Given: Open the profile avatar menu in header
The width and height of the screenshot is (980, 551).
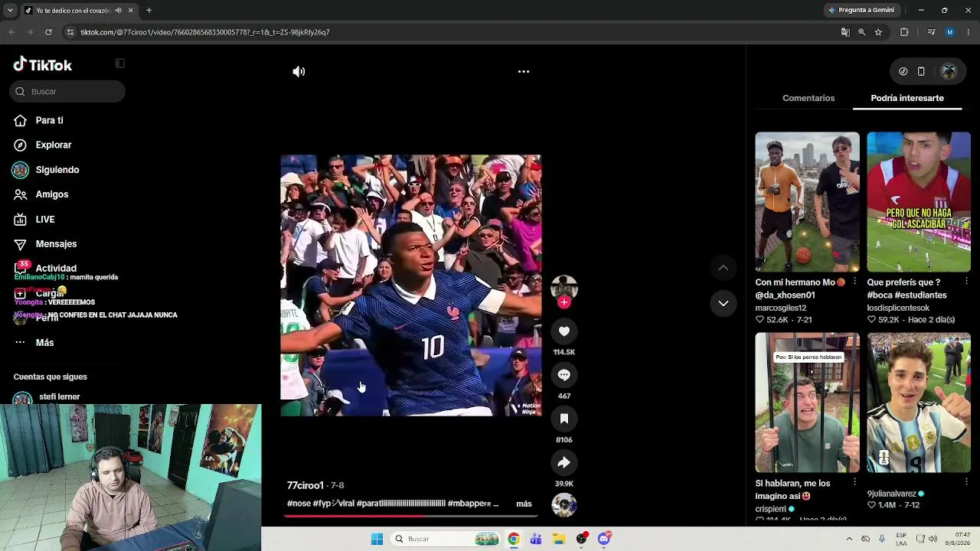Looking at the screenshot, I should point(949,71).
